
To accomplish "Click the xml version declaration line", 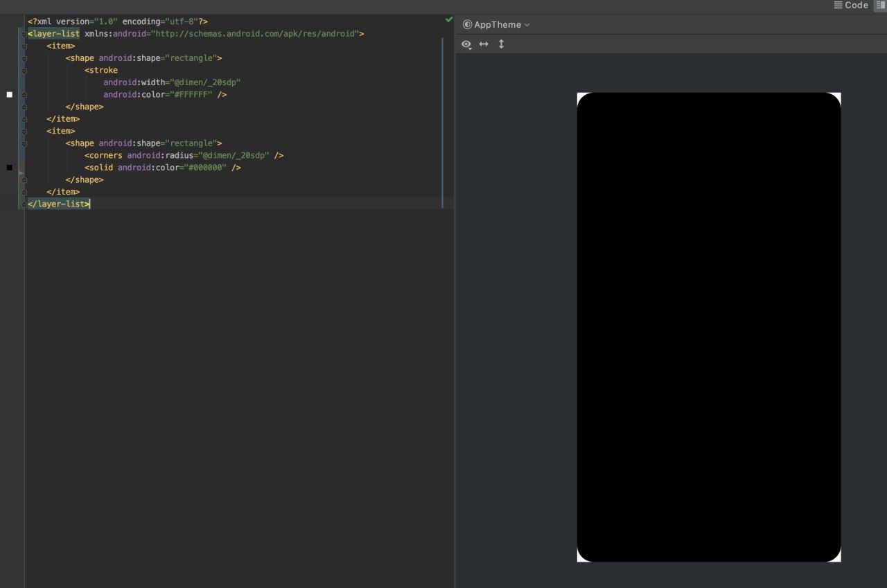I will click(x=118, y=21).
